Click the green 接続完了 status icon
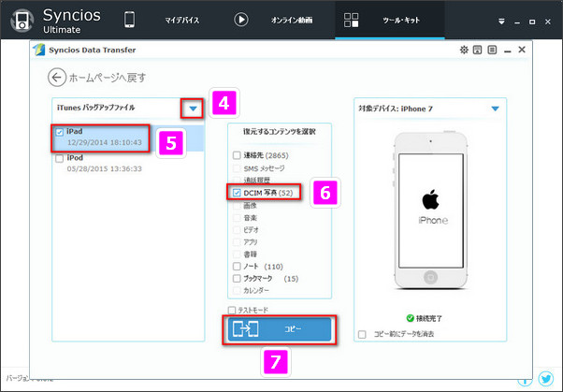 [410, 318]
